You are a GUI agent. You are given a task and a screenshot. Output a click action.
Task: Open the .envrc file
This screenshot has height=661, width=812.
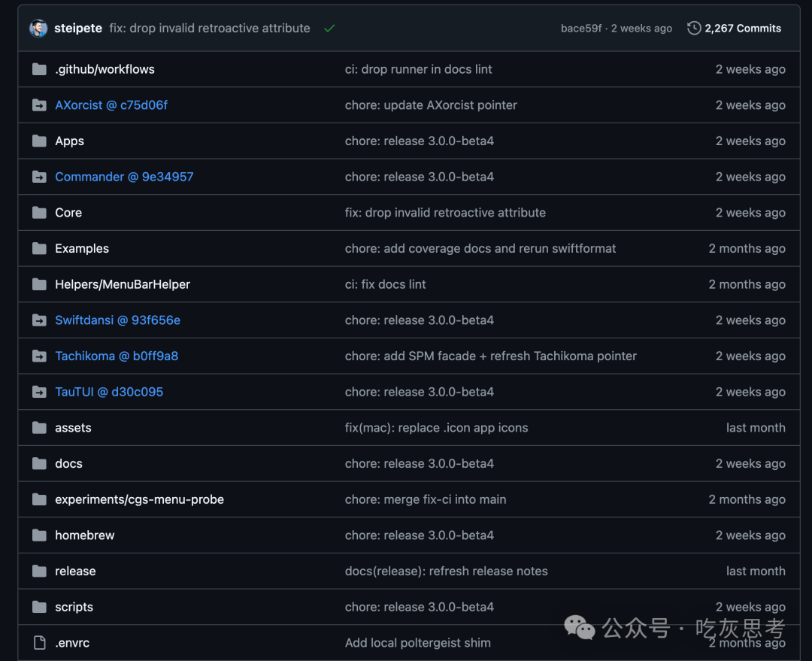click(x=72, y=643)
